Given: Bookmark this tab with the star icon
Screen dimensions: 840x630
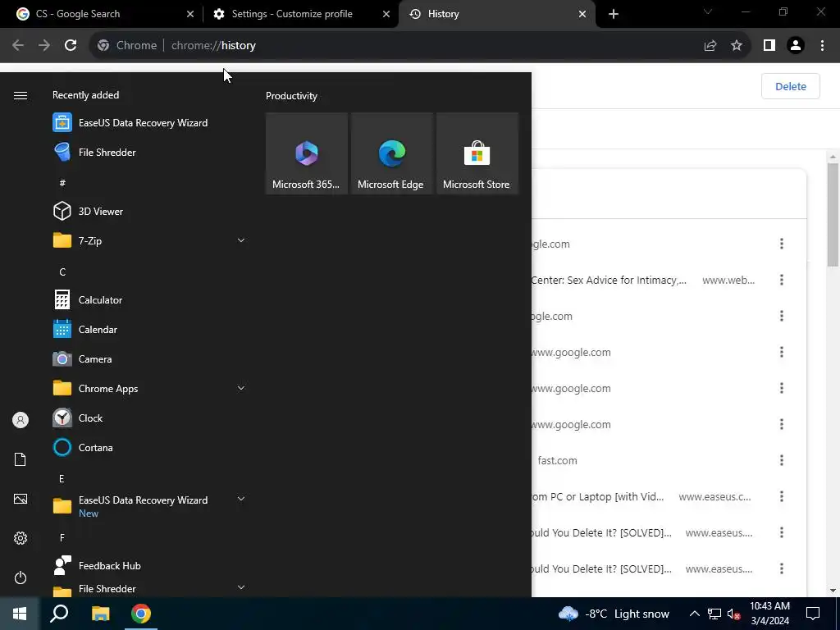Looking at the screenshot, I should coord(737,46).
